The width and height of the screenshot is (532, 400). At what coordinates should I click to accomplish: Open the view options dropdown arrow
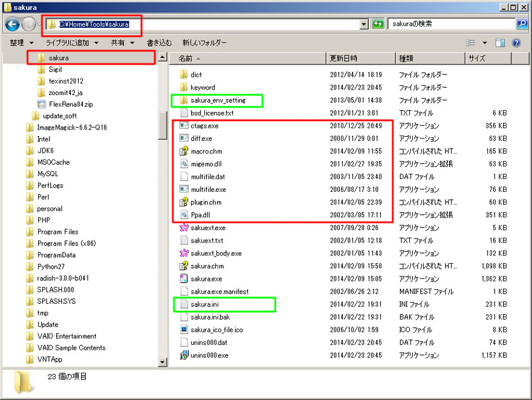click(x=484, y=43)
